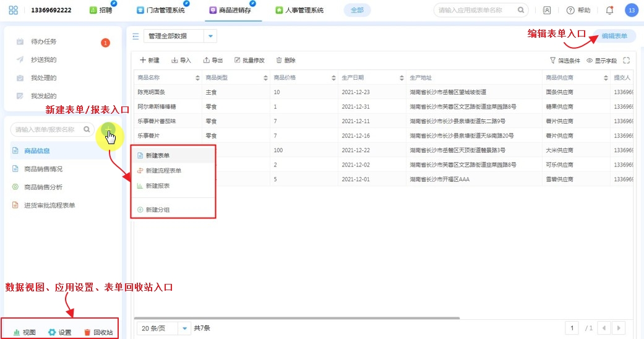Toggle display fields eye option
The image size is (644, 339).
(x=601, y=61)
